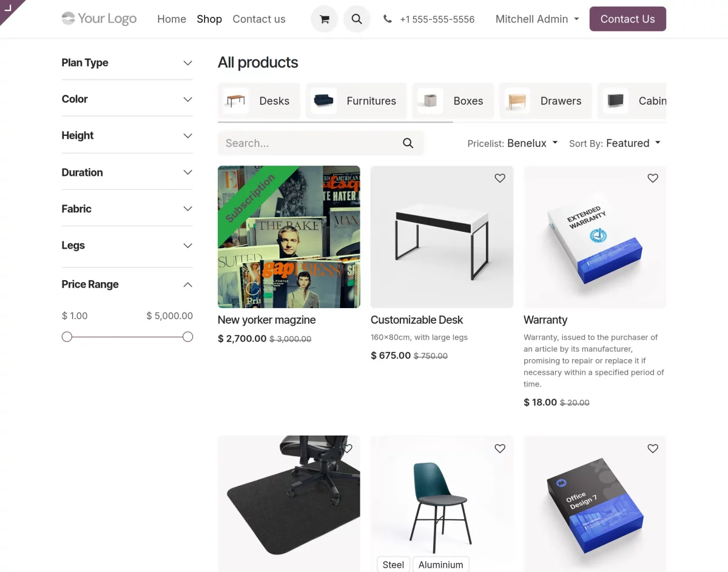This screenshot has height=572, width=728.
Task: Collapse the Price Range section
Action: [x=127, y=284]
